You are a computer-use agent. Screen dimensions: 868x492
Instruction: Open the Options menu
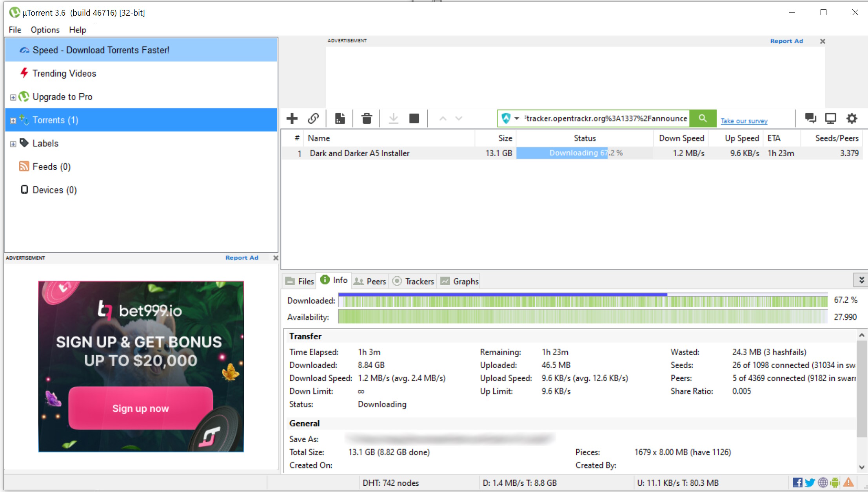pyautogui.click(x=44, y=29)
